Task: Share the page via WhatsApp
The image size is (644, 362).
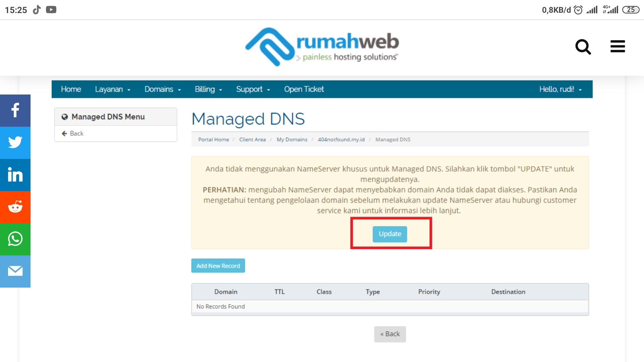Action: 15,239
